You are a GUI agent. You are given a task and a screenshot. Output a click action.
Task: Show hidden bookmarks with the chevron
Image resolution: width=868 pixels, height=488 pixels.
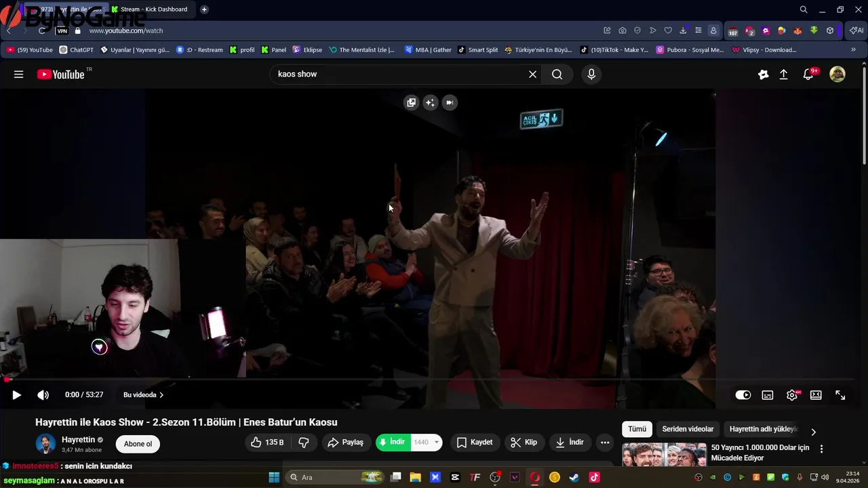tap(853, 49)
